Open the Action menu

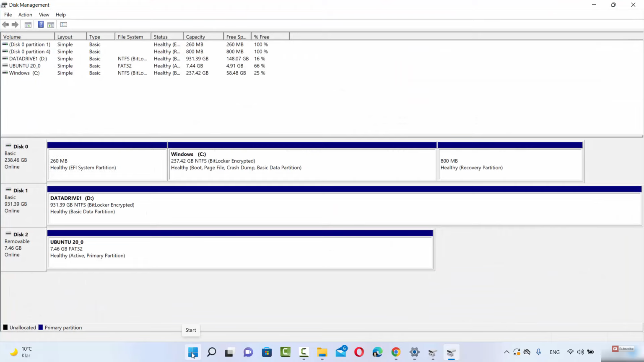tap(25, 15)
